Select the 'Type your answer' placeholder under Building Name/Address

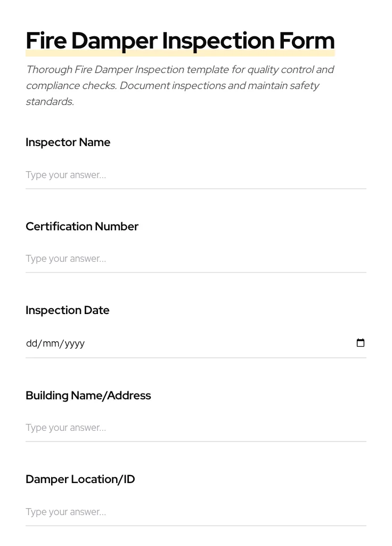click(x=66, y=428)
